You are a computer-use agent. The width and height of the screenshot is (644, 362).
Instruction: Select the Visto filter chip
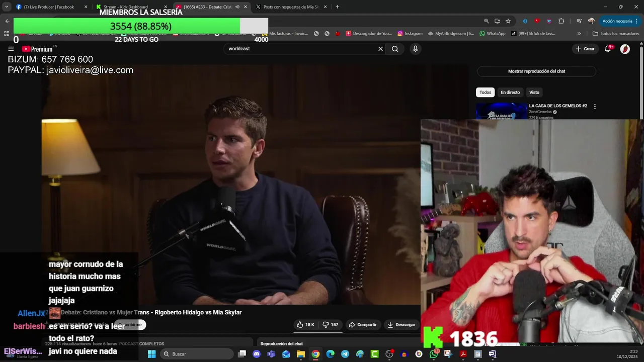pos(534,93)
